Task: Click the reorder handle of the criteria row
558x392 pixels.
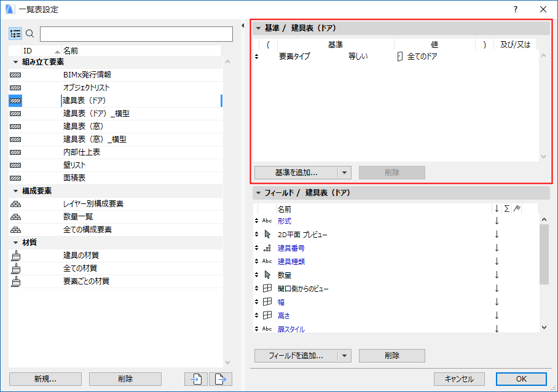Action: point(257,56)
